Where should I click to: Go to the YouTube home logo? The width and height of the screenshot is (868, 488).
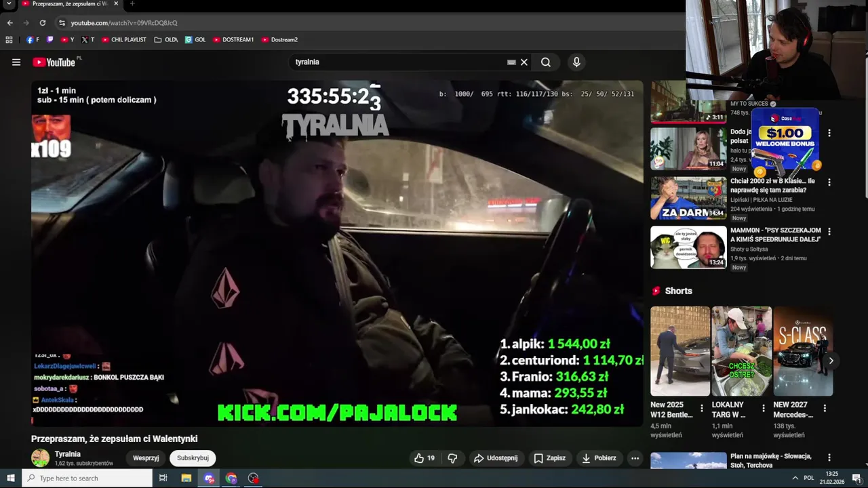pos(54,62)
